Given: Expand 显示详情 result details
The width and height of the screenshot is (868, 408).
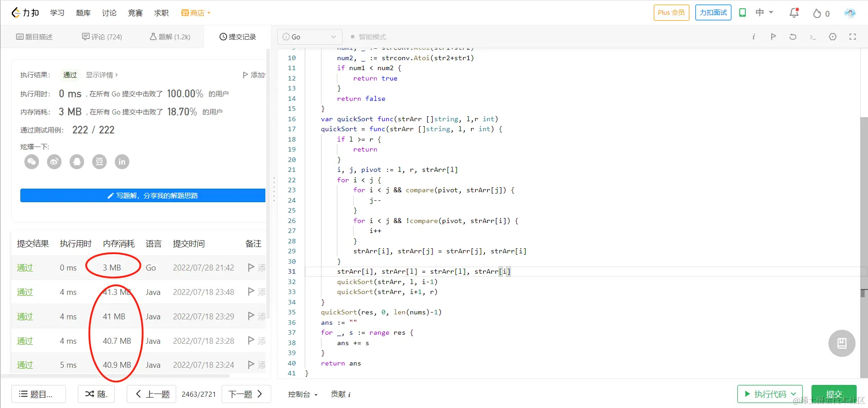Looking at the screenshot, I should 102,75.
